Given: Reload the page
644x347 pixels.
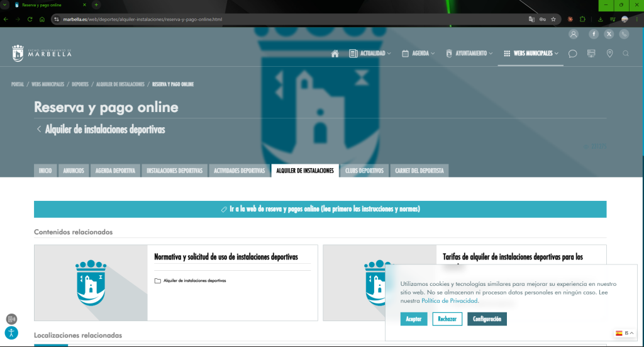Looking at the screenshot, I should coord(30,20).
